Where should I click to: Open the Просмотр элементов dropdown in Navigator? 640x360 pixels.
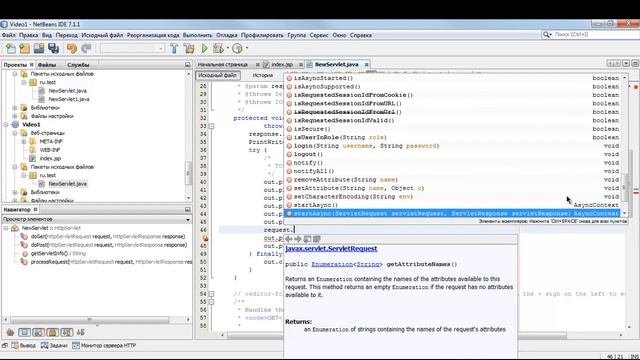point(188,220)
